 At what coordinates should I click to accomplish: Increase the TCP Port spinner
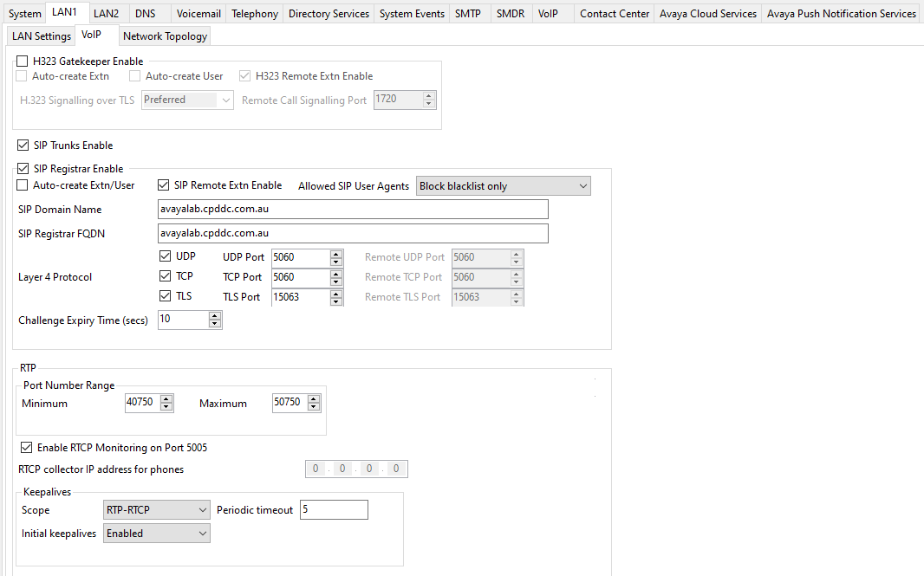[x=336, y=274]
